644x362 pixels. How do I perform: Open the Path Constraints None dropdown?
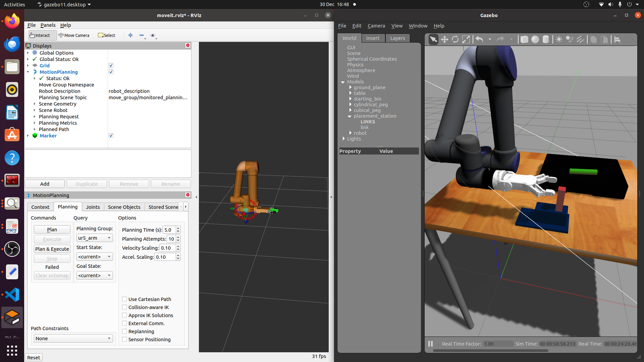[73, 339]
